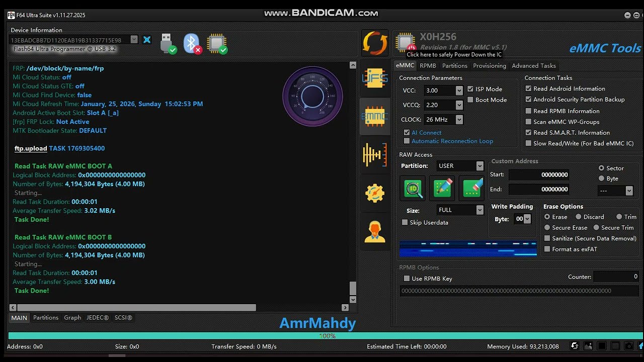The image size is (644, 362).
Task: Switch to the RPMB tab
Action: 428,66
